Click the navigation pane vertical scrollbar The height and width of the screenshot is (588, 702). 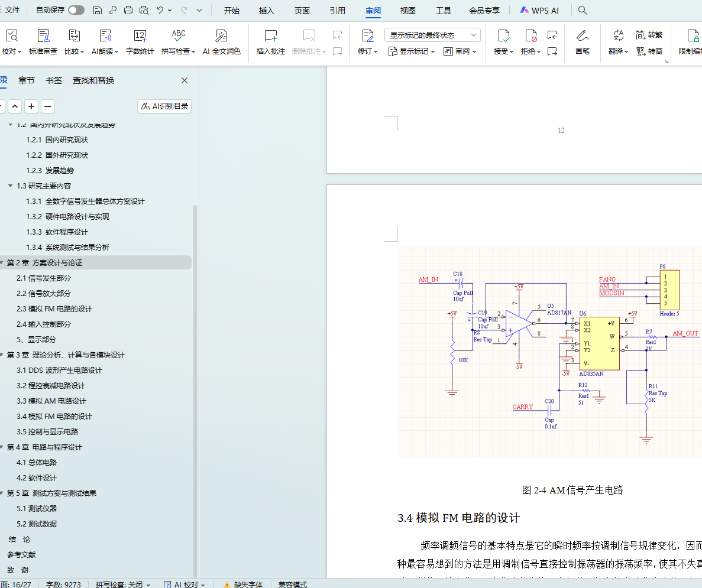pyautogui.click(x=196, y=355)
